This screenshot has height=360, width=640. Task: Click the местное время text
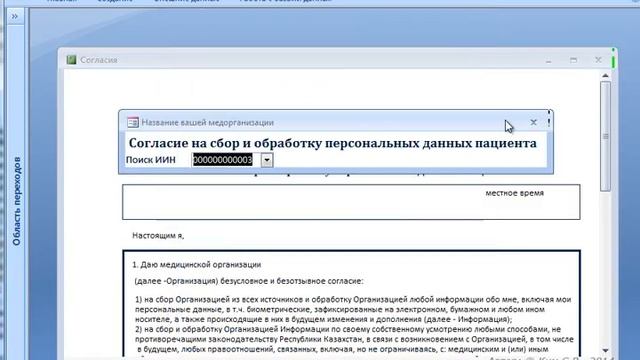point(514,193)
